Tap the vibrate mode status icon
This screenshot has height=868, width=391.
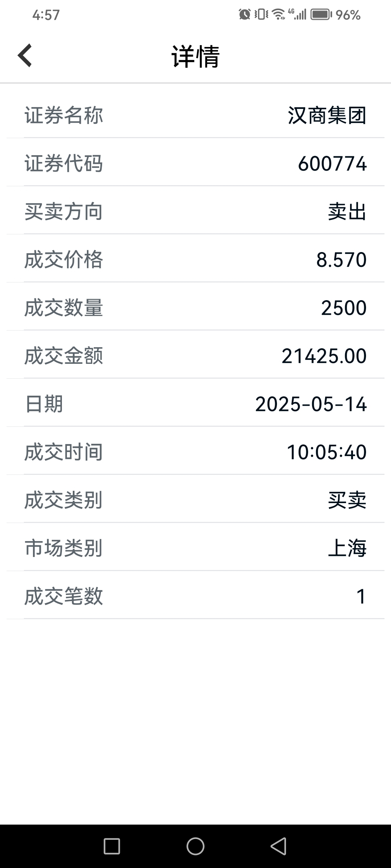coord(261,14)
